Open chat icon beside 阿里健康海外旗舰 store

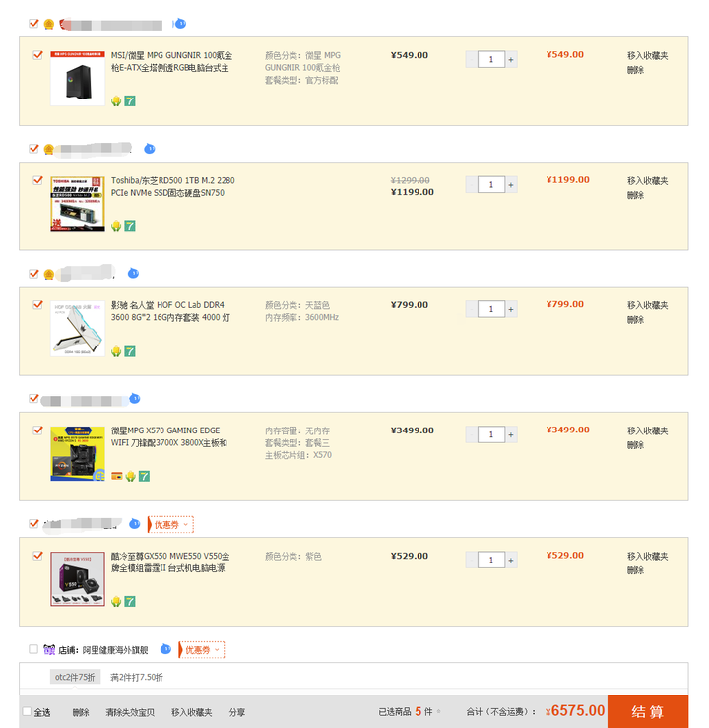click(x=165, y=649)
